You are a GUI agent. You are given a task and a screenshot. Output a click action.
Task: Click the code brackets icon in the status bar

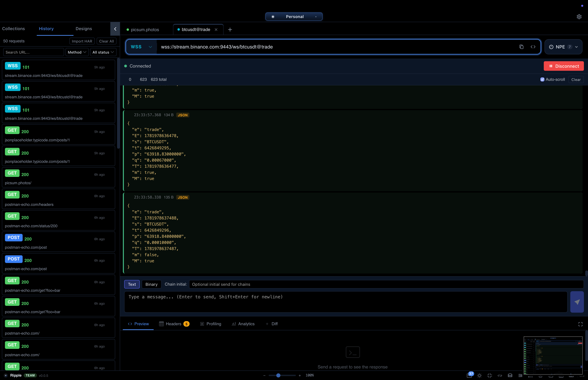point(500,376)
